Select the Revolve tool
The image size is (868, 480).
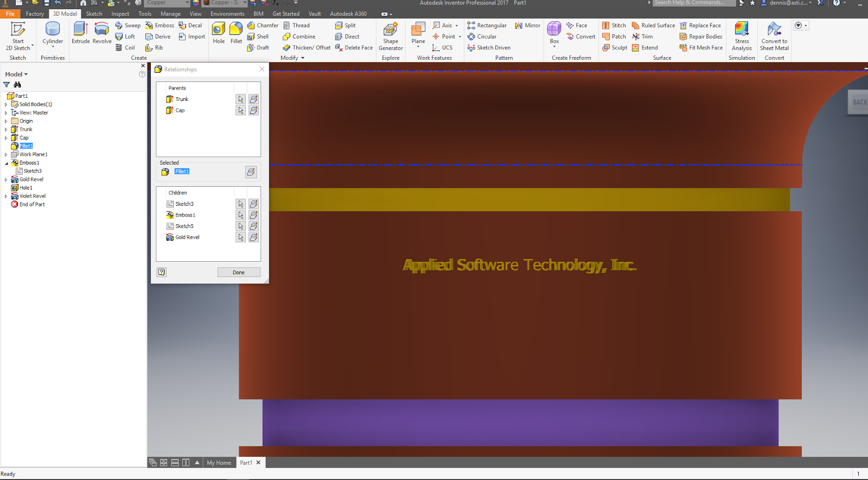(102, 33)
